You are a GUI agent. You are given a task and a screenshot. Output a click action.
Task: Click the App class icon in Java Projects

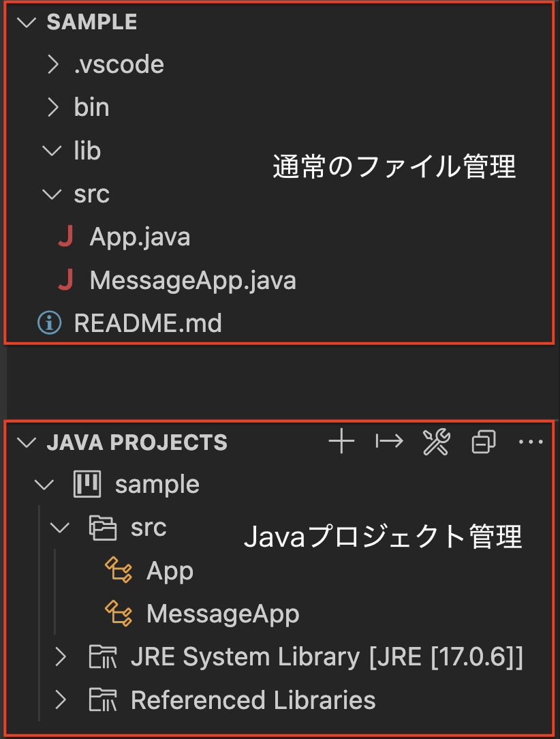coord(119,570)
